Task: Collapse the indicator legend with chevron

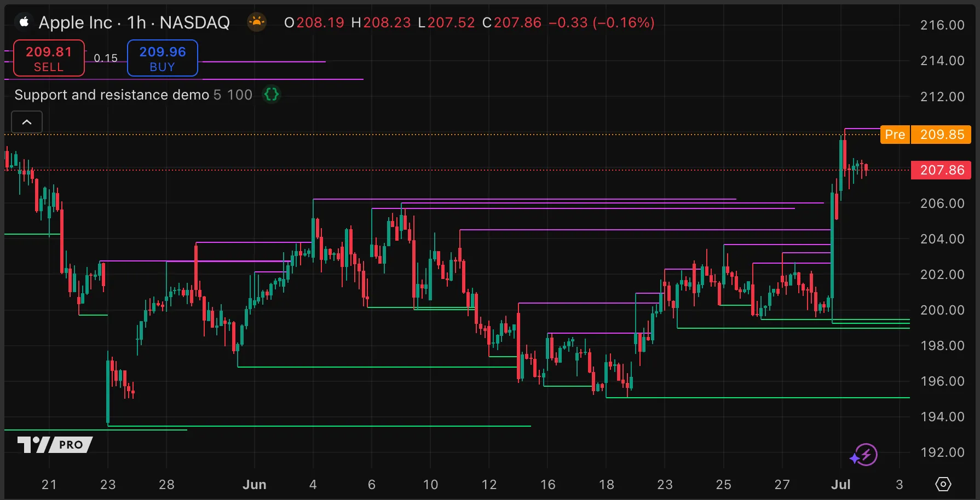Action: [x=27, y=122]
